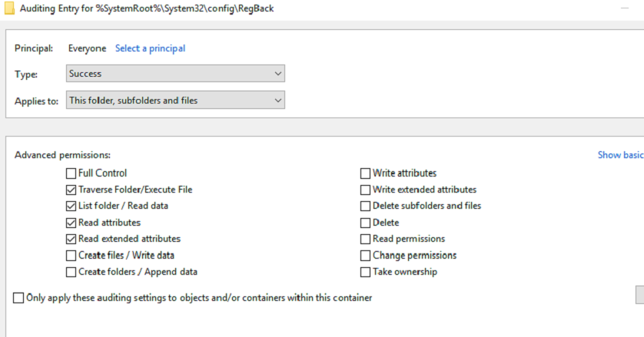Screen dimensions: 644x337
Task: Check Create files / Write data
Action: [x=71, y=255]
